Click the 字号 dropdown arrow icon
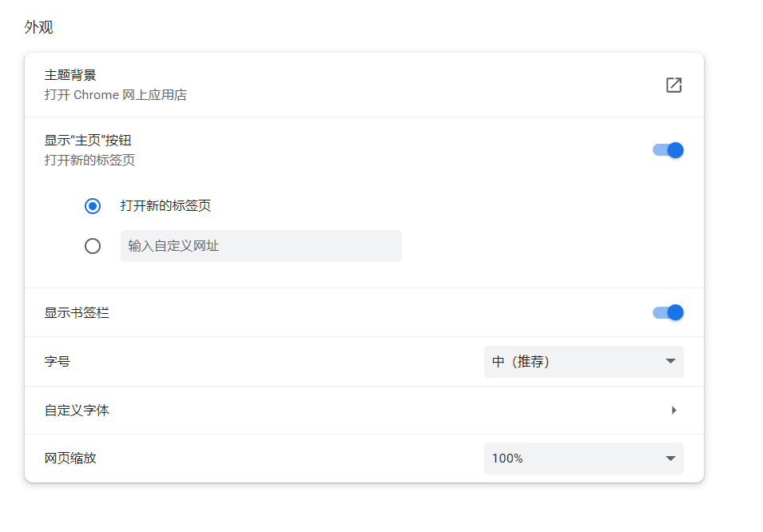The image size is (763, 532). coord(670,362)
